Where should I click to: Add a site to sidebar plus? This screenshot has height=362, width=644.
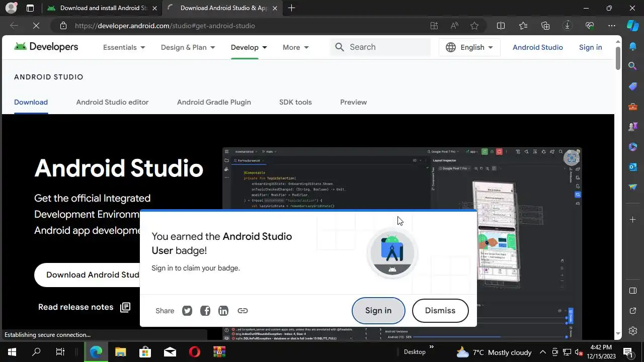point(633,220)
